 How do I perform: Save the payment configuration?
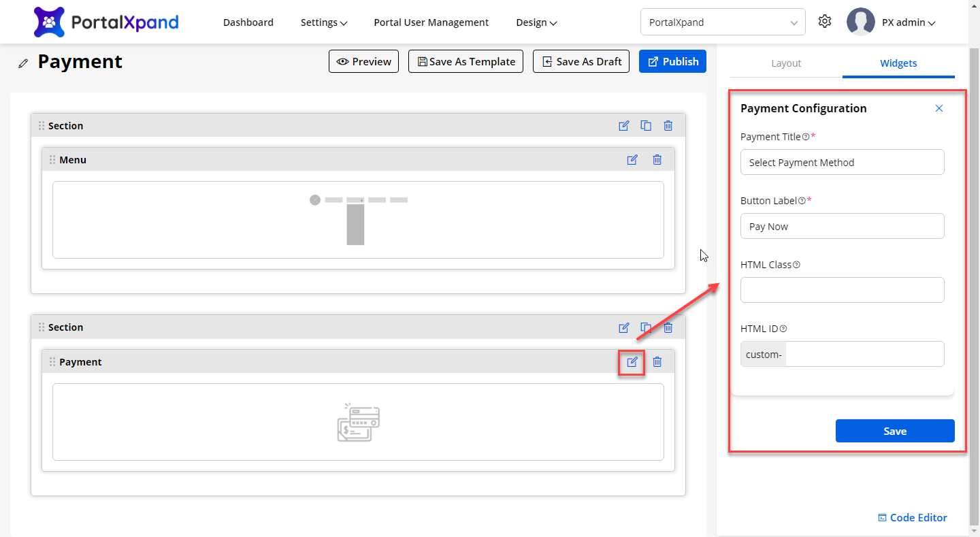[894, 432]
